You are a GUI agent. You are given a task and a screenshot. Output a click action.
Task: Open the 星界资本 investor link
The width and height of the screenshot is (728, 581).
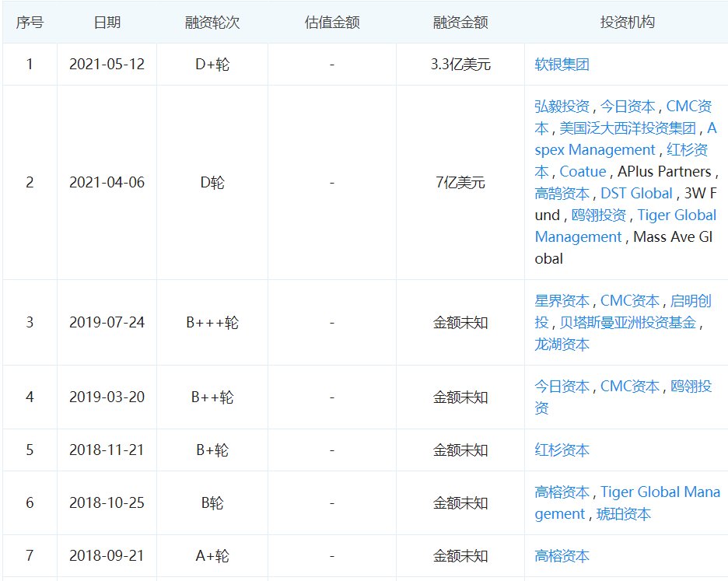click(562, 301)
